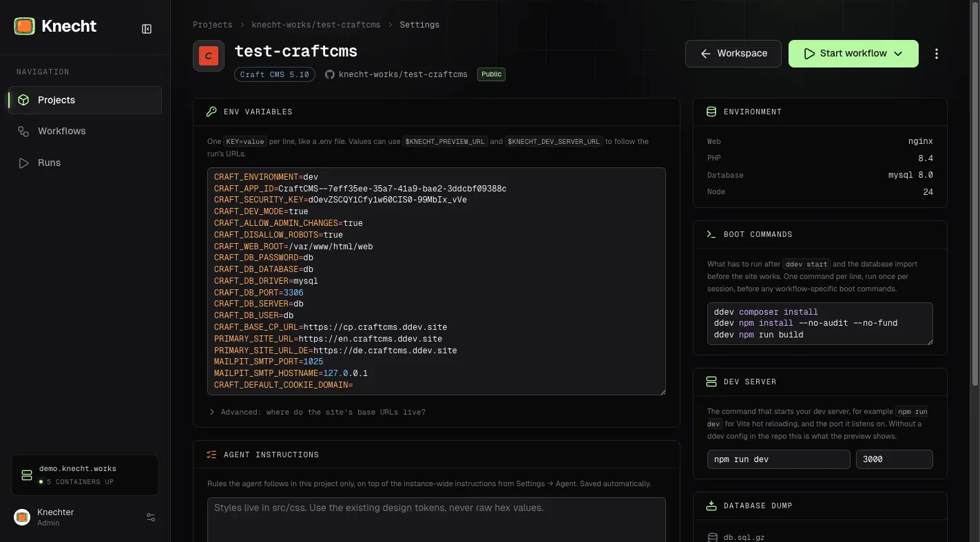The width and height of the screenshot is (980, 542).
Task: Click the GitHub icon next to the repo name
Action: (329, 74)
